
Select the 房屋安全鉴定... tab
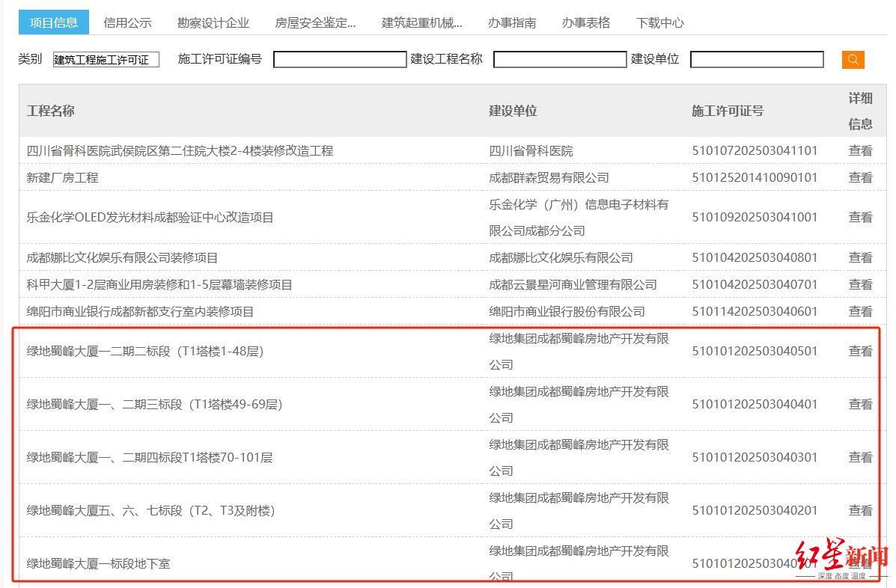(x=315, y=23)
